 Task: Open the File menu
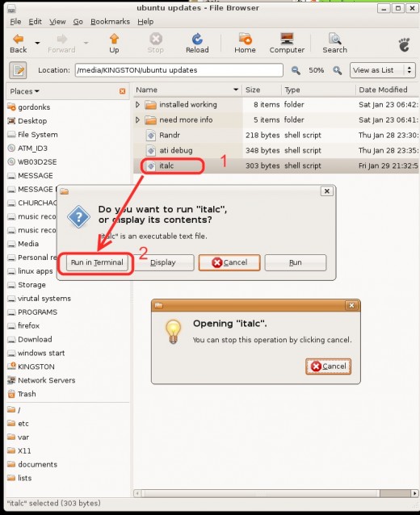[15, 22]
